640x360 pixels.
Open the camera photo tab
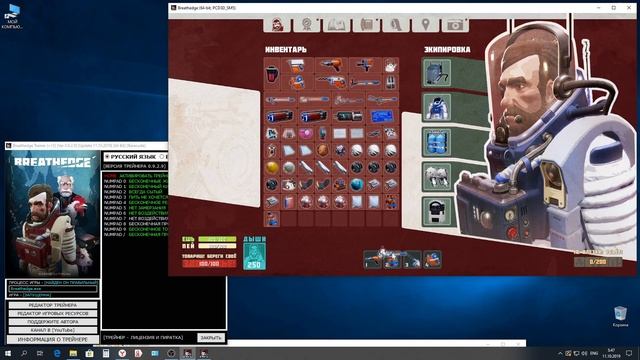pos(455,24)
